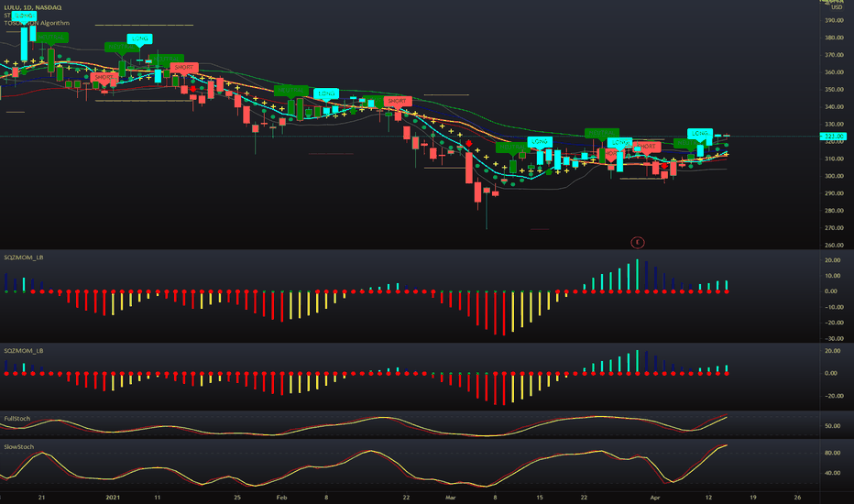Image resolution: width=854 pixels, height=504 pixels.
Task: Click the 40.00 value on SlowStoch axis
Action: click(832, 473)
